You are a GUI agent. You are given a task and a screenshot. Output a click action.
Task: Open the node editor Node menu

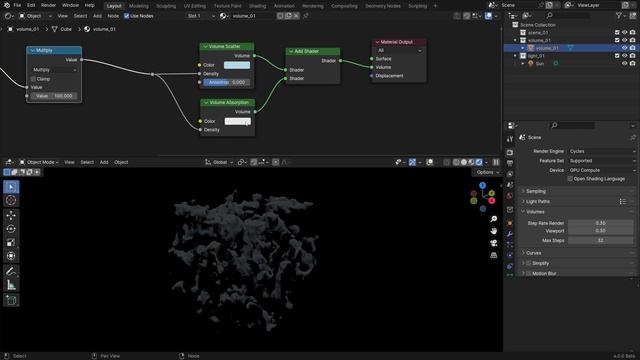coord(113,16)
